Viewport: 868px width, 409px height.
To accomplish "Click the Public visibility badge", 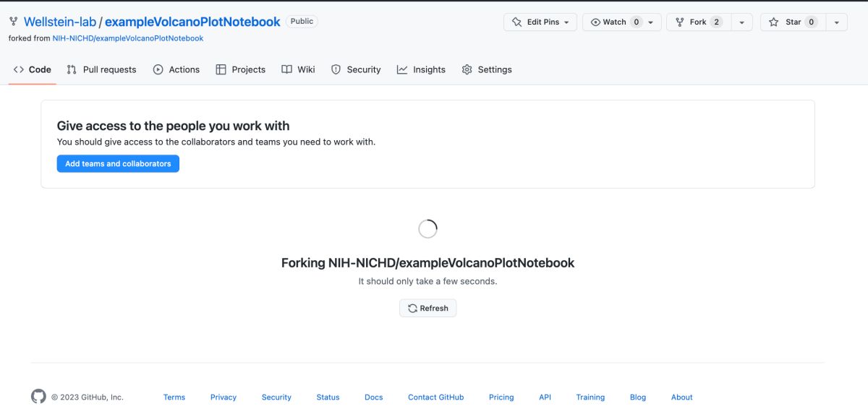I will pos(302,22).
